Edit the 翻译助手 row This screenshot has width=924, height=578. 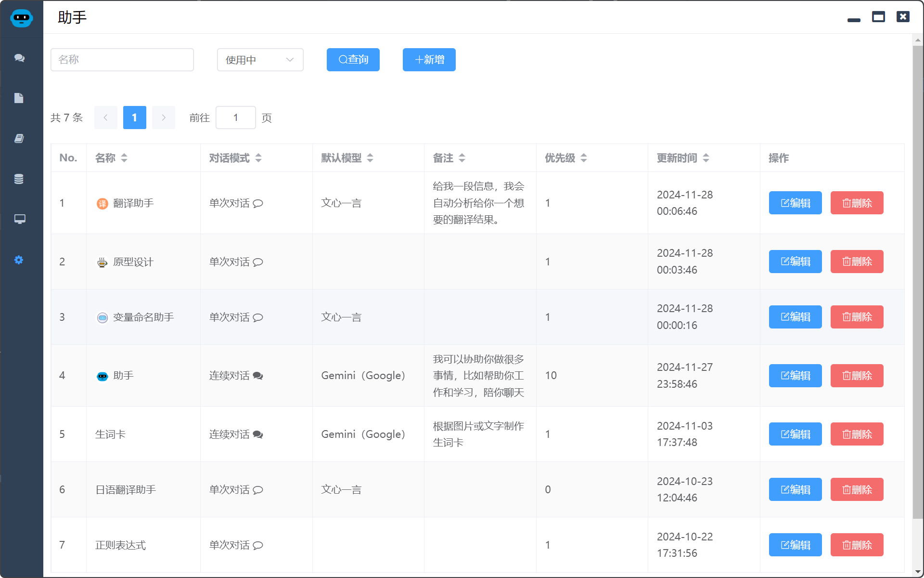pos(796,203)
